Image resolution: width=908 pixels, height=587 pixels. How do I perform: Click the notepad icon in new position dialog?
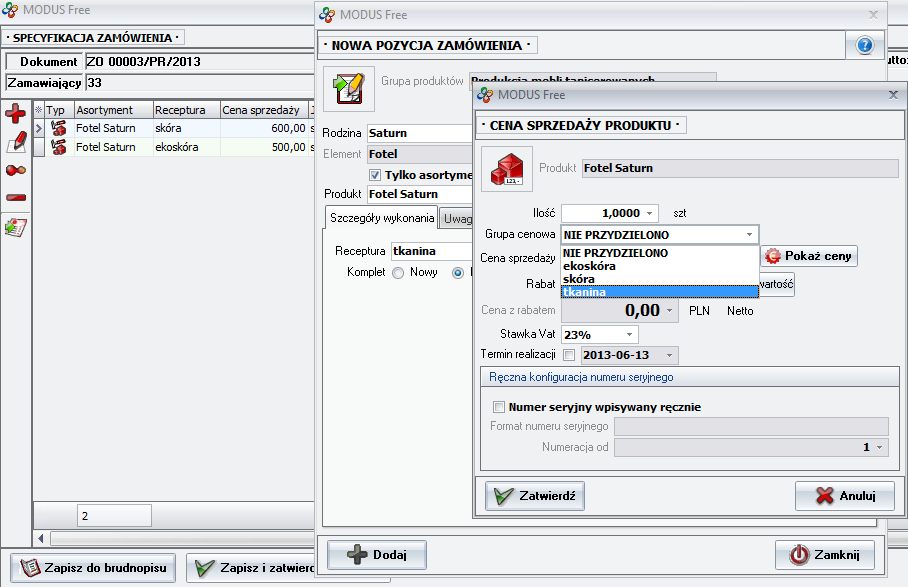tap(349, 89)
